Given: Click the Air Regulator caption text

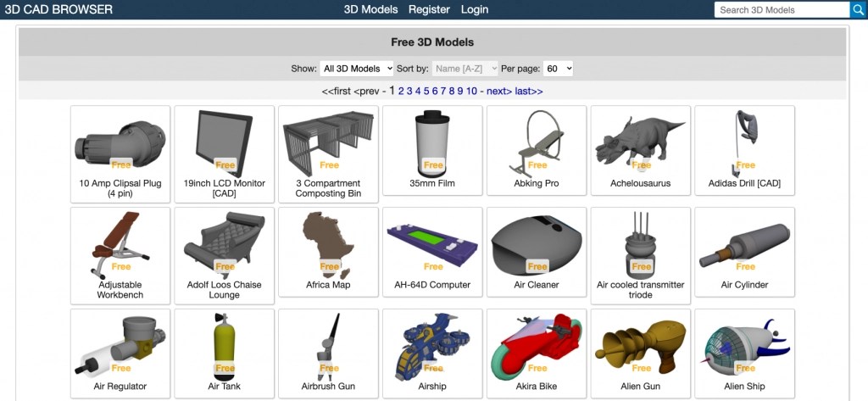Looking at the screenshot, I should tap(120, 387).
